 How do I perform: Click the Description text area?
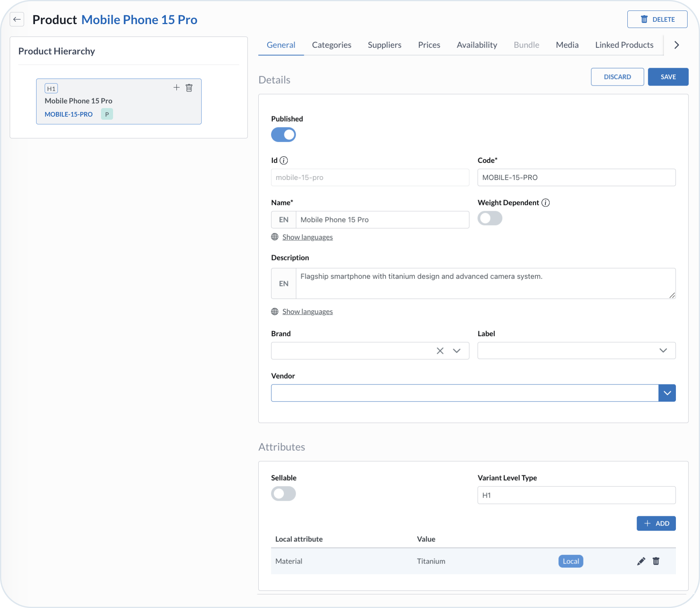tap(486, 283)
